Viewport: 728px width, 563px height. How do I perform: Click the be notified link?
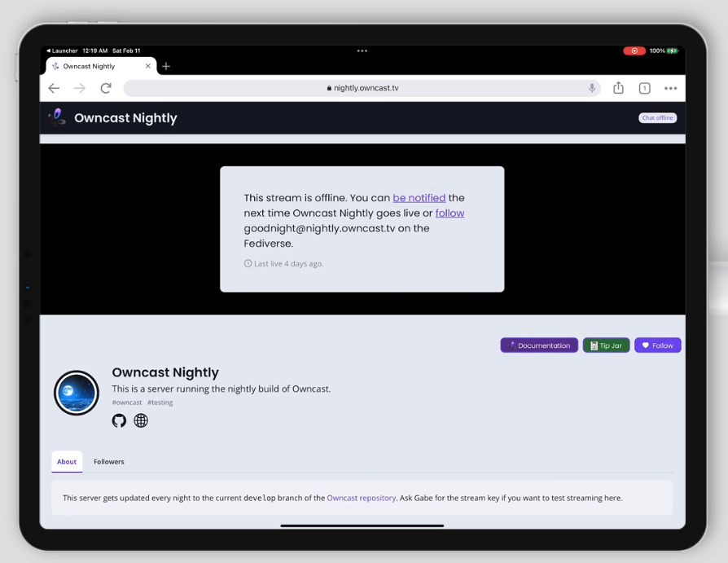click(x=419, y=197)
